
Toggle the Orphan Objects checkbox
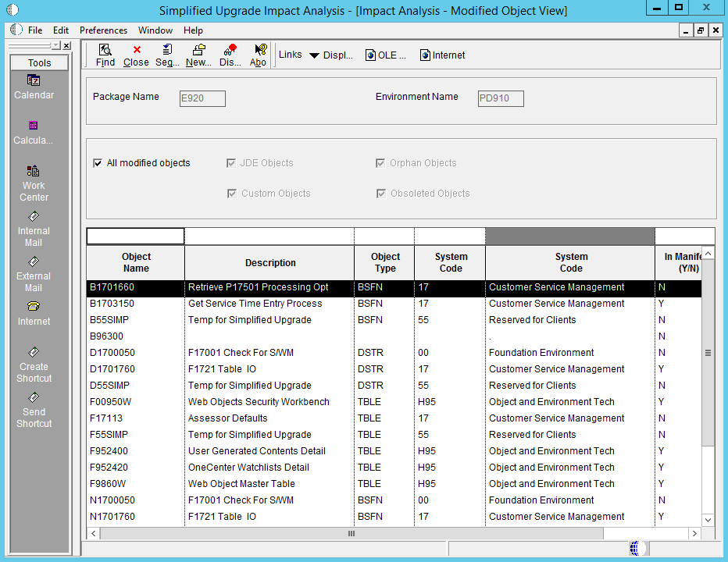tap(380, 163)
